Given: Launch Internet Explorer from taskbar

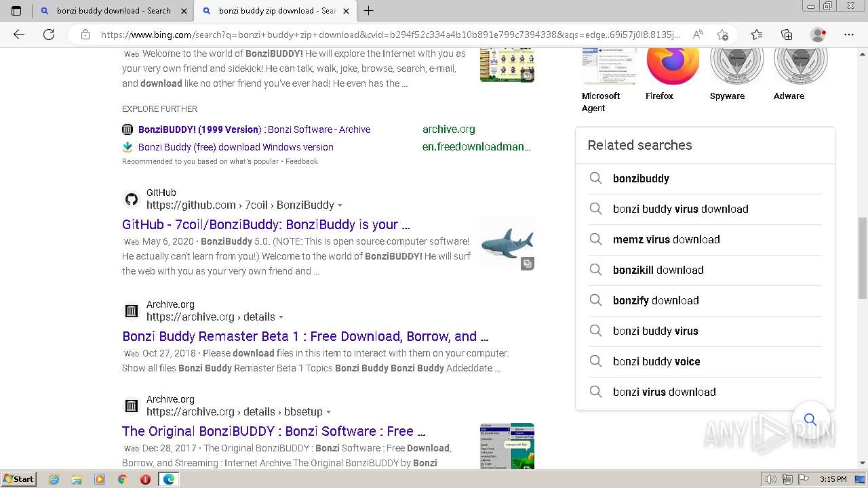Looking at the screenshot, I should click(x=54, y=479).
